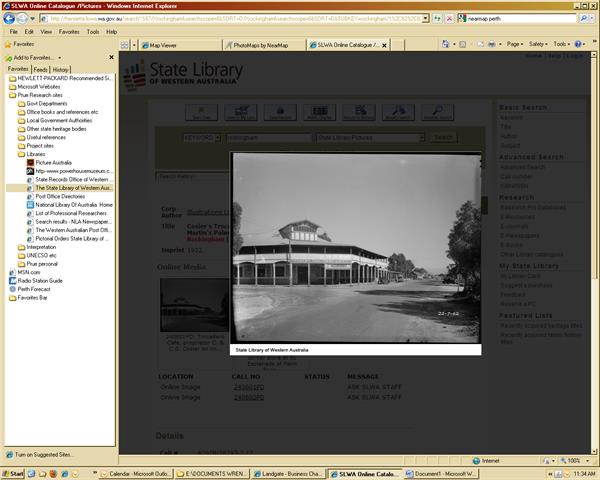Viewport: 600px width, 480px height.
Task: Click the Refresh page icon
Action: (437, 18)
